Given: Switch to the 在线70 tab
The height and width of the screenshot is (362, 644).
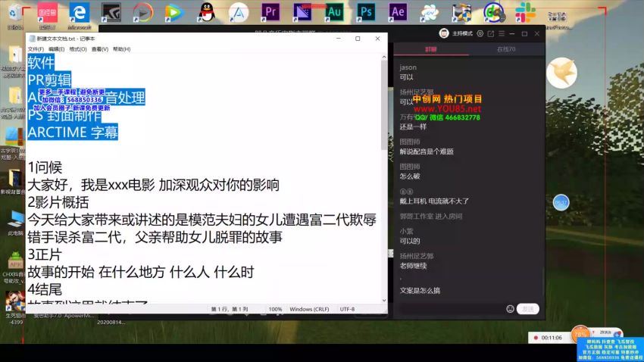Looking at the screenshot, I should tap(505, 48).
